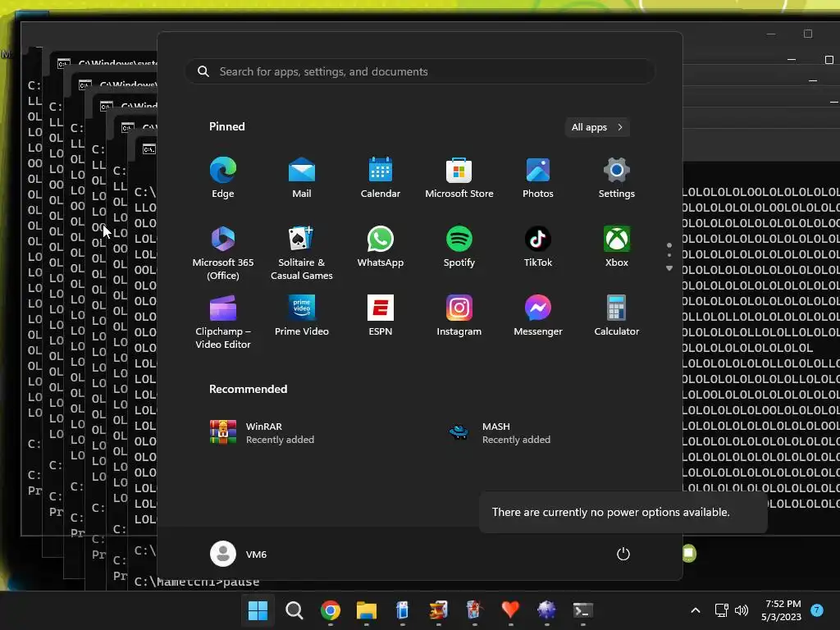Launch the Xbox app
Screen dimensions: 840x630
(x=617, y=247)
